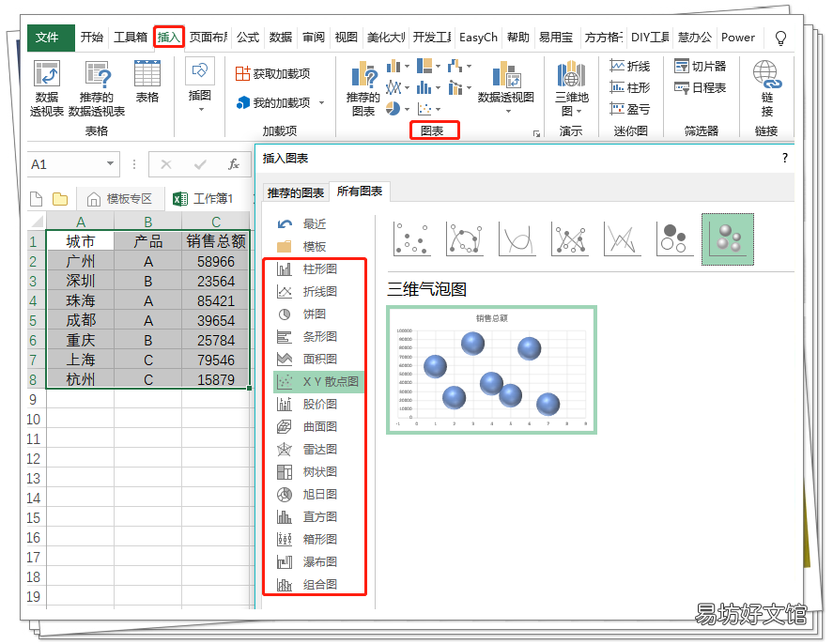833x644 pixels.
Task: Click the Tell Me lightbulb icon
Action: pyautogui.click(x=780, y=38)
